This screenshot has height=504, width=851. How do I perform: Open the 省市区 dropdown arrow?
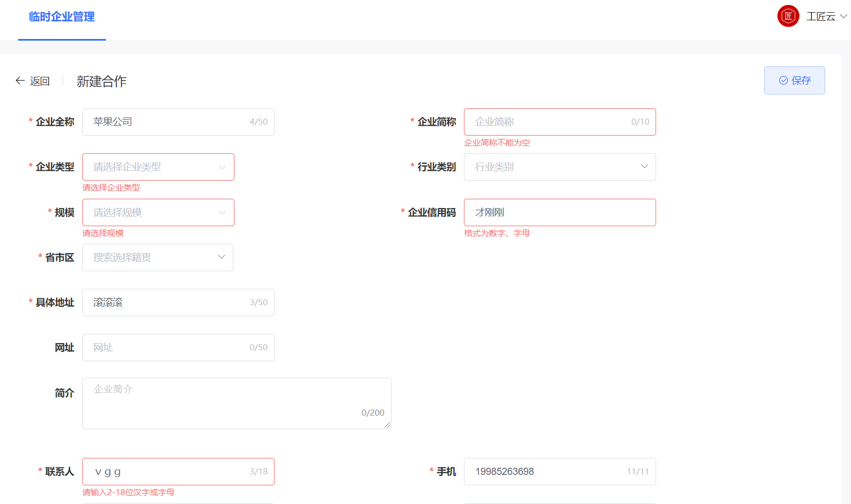pos(221,257)
